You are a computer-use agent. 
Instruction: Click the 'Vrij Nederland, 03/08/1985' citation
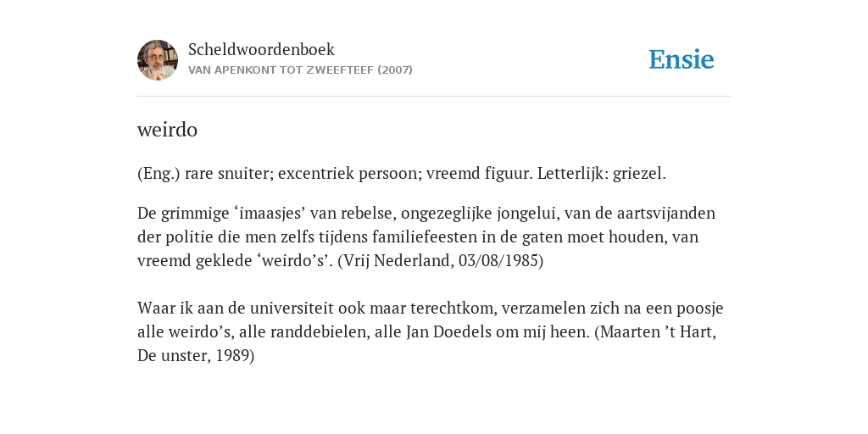pyautogui.click(x=440, y=261)
